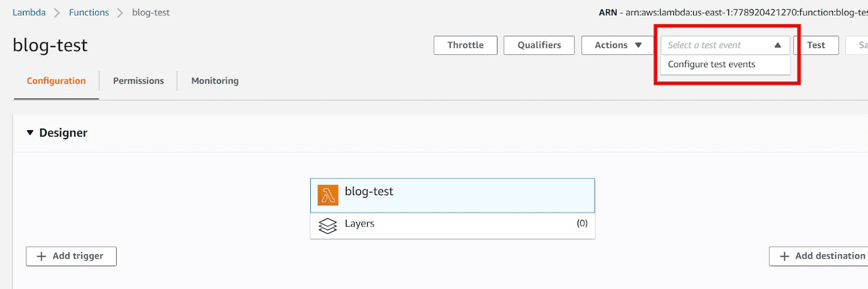The width and height of the screenshot is (868, 289).
Task: Open the Qualifiers button
Action: [x=539, y=45]
